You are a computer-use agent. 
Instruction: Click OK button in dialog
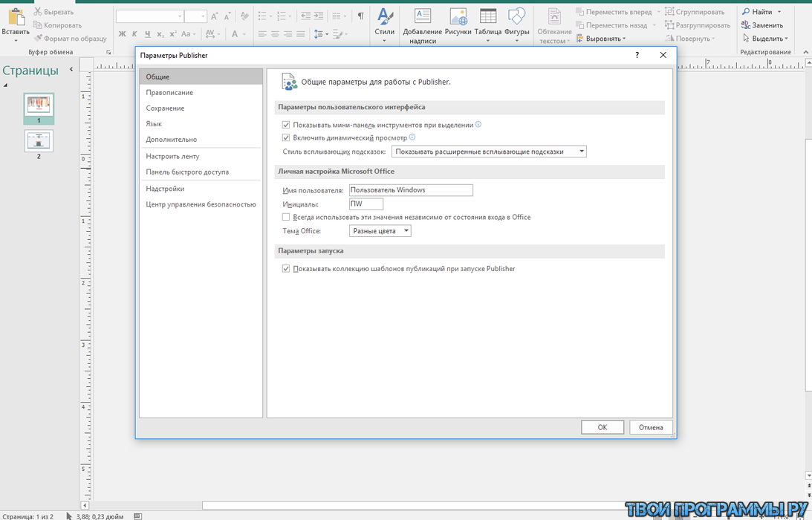602,427
